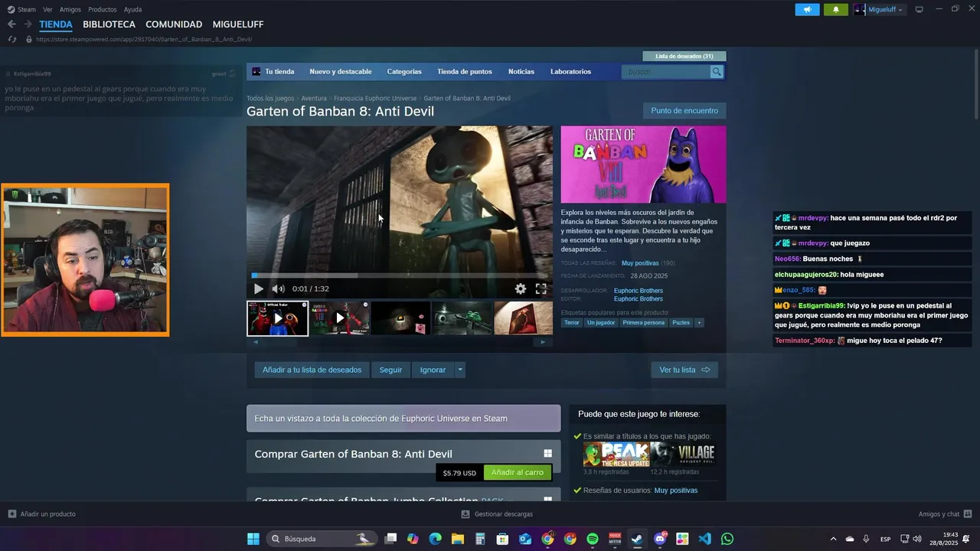
Task: Open Noticias tab
Action: point(521,72)
